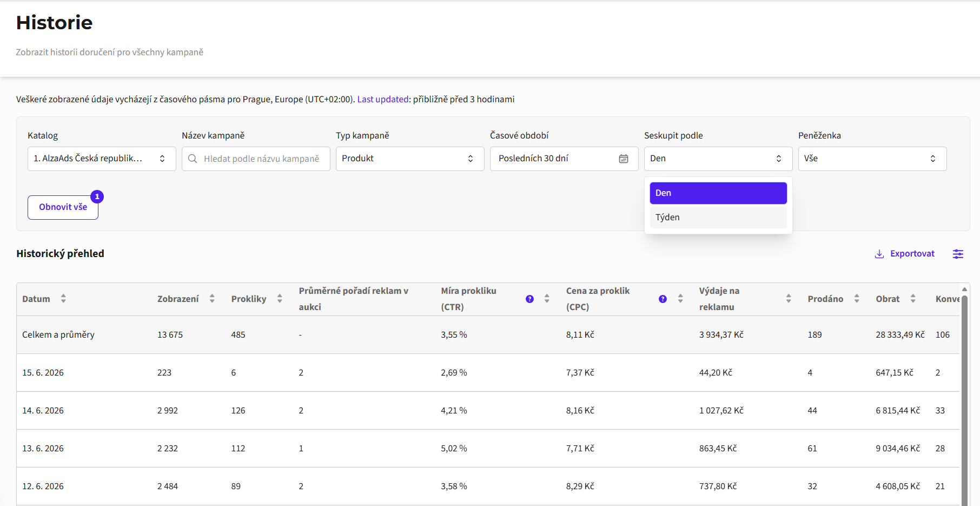Screen dimensions: 980x506
Task: Sort by Zobrazení column arrows
Action: click(212, 299)
